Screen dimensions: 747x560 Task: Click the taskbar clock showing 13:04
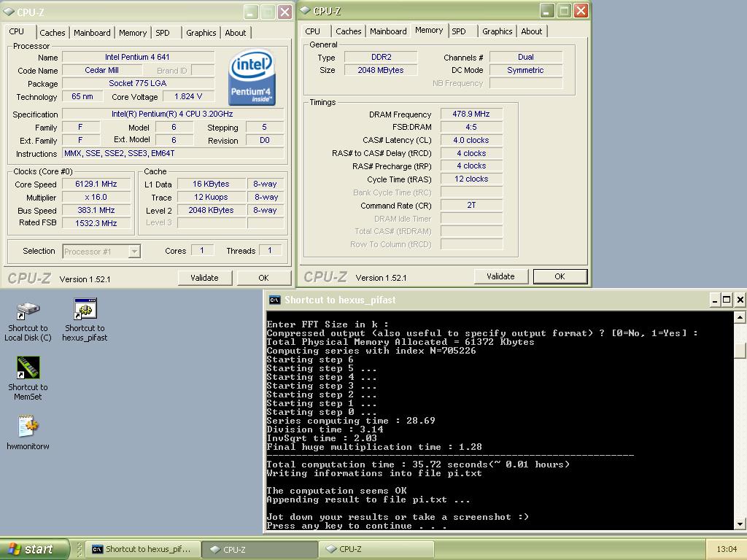click(x=727, y=549)
